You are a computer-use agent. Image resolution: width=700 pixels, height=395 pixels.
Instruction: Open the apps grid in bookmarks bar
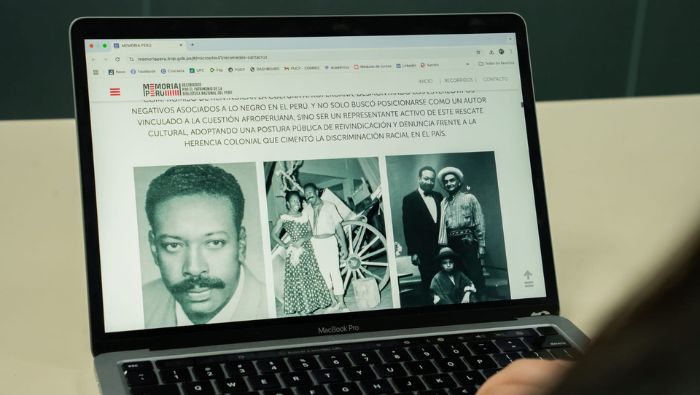coord(96,72)
